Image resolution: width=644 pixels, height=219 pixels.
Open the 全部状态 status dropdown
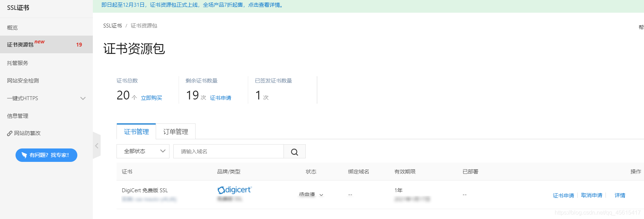[143, 151]
